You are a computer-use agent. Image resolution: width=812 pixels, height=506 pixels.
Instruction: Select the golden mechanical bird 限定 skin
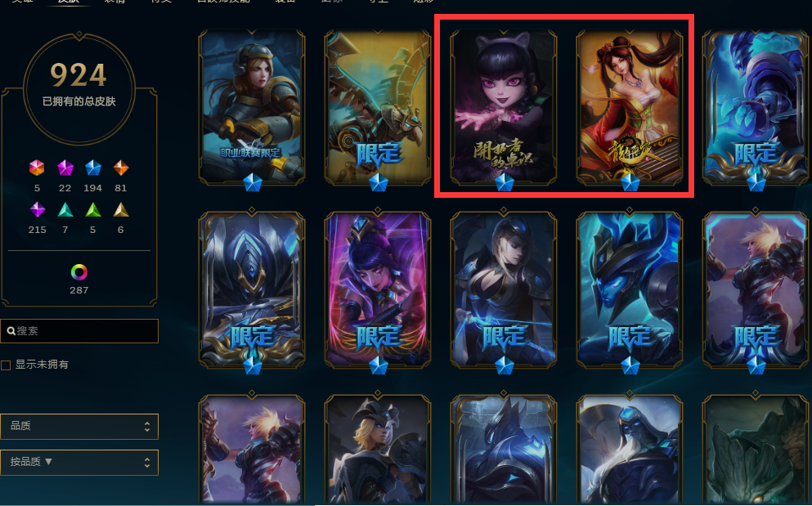[378, 107]
